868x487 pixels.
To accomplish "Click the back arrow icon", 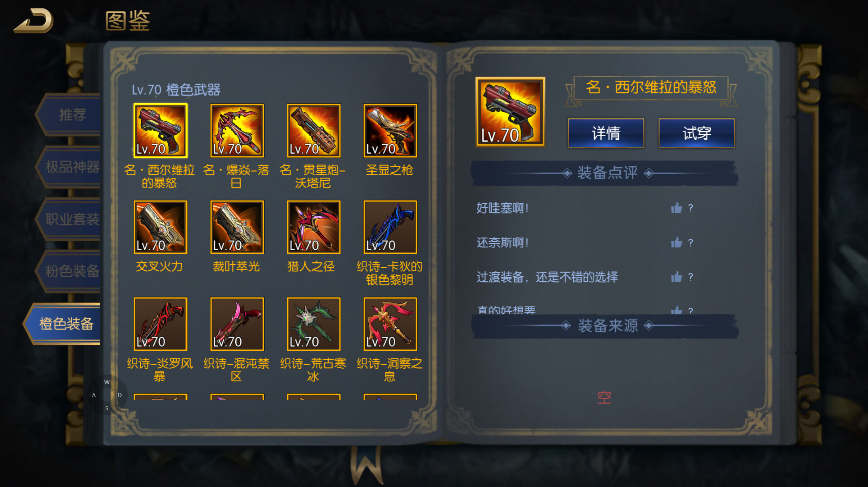I will pyautogui.click(x=33, y=21).
